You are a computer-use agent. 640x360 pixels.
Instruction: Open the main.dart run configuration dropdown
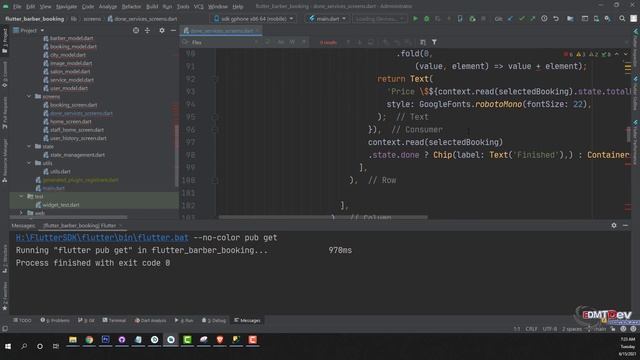pyautogui.click(x=327, y=19)
